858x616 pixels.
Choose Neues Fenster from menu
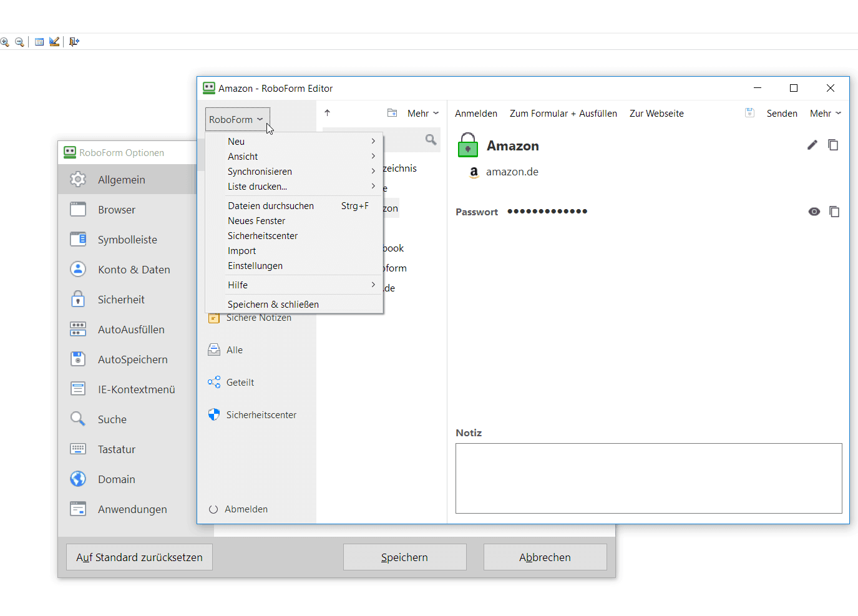[x=294, y=221]
